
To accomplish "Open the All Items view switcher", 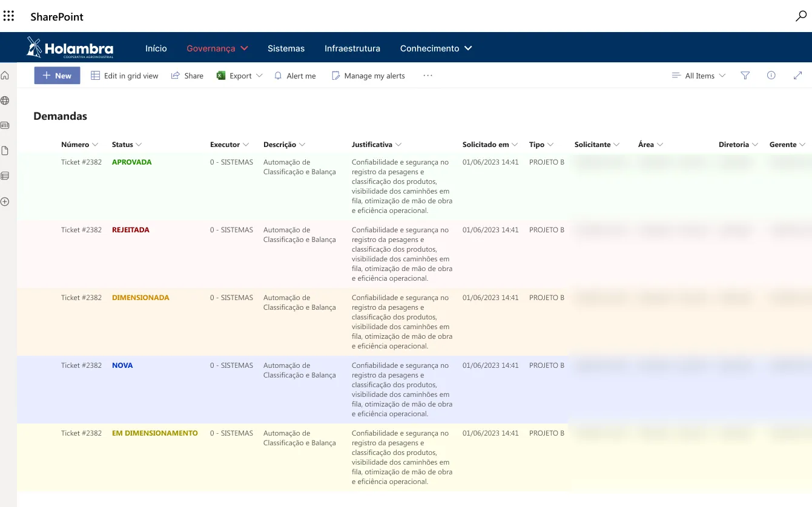I will pos(699,76).
